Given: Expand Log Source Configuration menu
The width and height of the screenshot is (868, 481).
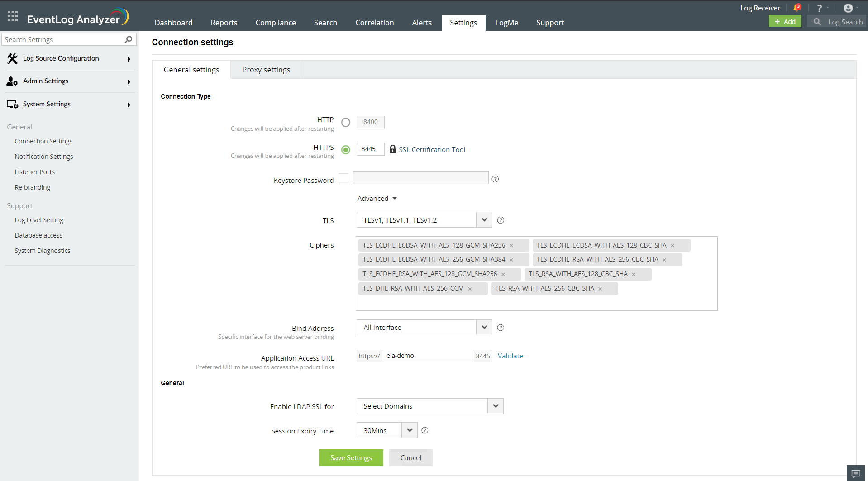Looking at the screenshot, I should click(x=129, y=59).
